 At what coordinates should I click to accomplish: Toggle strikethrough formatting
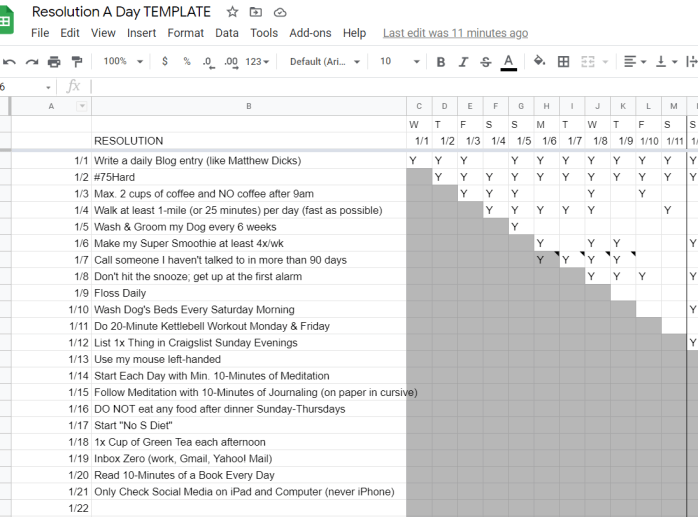[x=486, y=62]
